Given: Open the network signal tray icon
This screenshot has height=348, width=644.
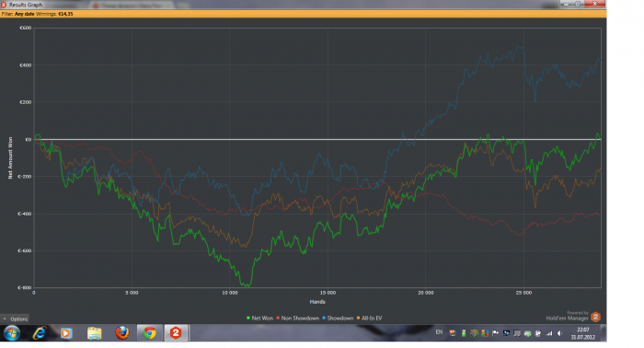Looking at the screenshot, I should coord(549,333).
